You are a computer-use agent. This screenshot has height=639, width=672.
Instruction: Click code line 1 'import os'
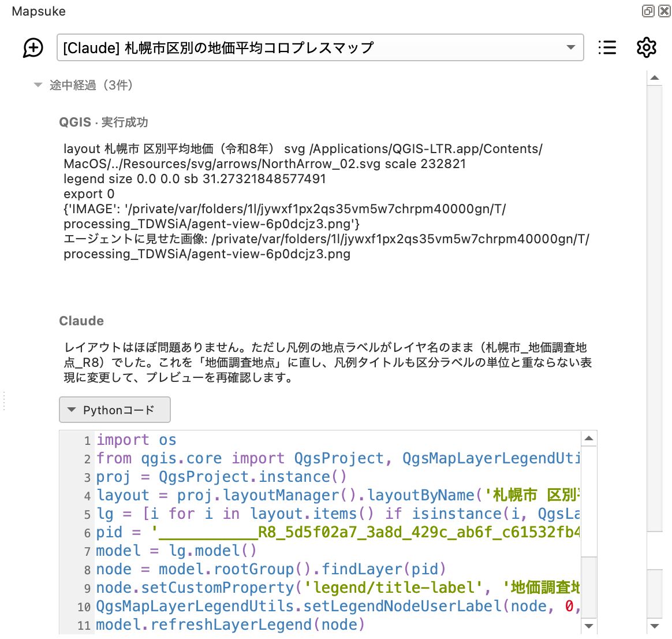click(136, 440)
